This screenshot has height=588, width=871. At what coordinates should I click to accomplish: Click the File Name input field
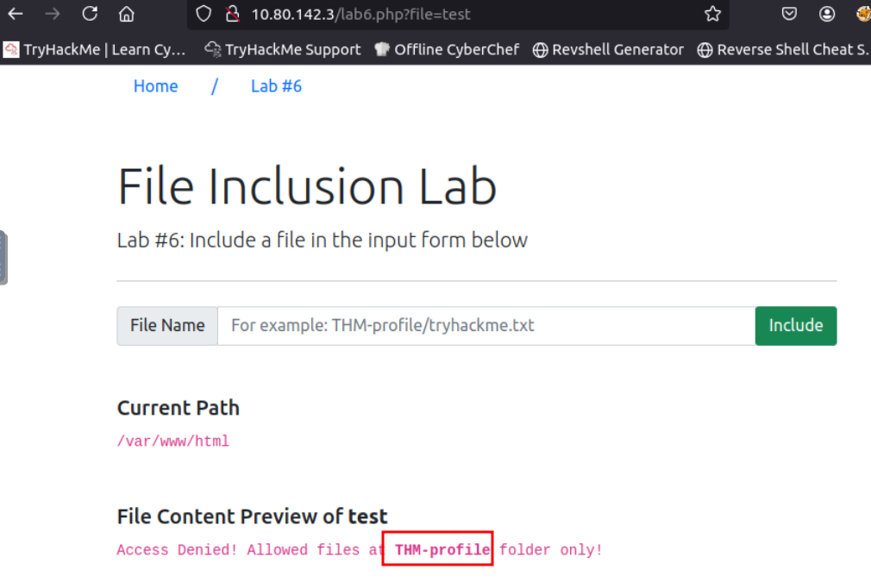click(486, 326)
